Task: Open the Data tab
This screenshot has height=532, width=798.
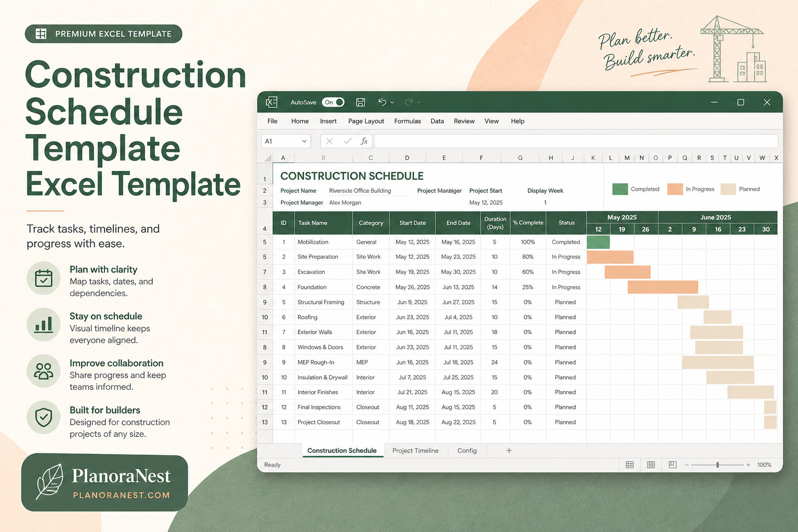Action: click(437, 121)
